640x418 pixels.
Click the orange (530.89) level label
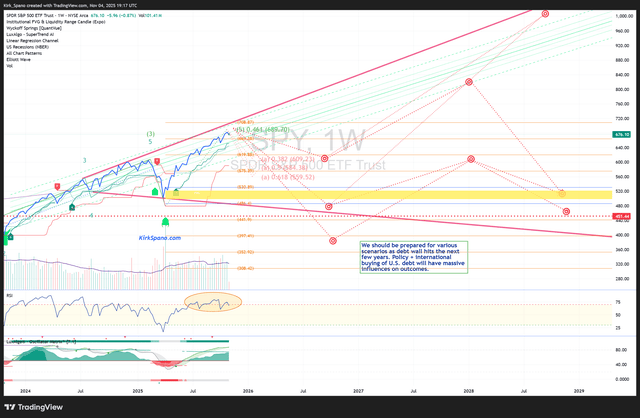(x=245, y=187)
